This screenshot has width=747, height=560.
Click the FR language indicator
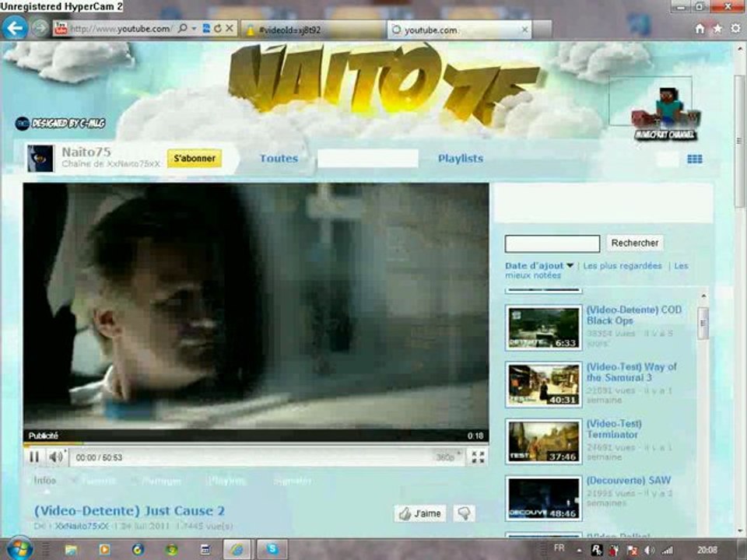(x=559, y=548)
